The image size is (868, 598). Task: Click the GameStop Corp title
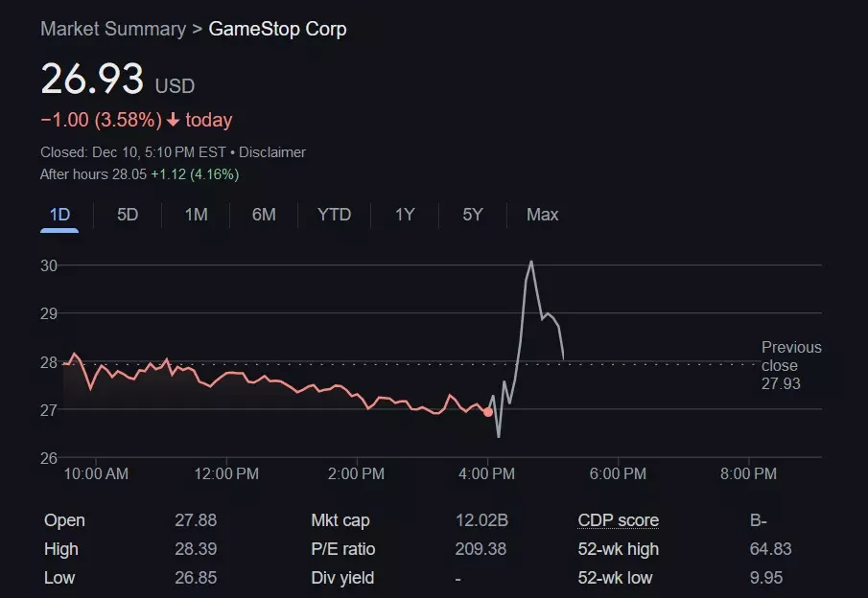tap(277, 29)
